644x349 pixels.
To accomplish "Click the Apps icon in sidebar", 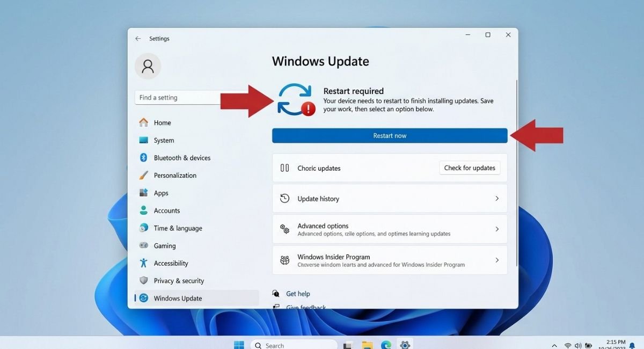I will (x=143, y=193).
